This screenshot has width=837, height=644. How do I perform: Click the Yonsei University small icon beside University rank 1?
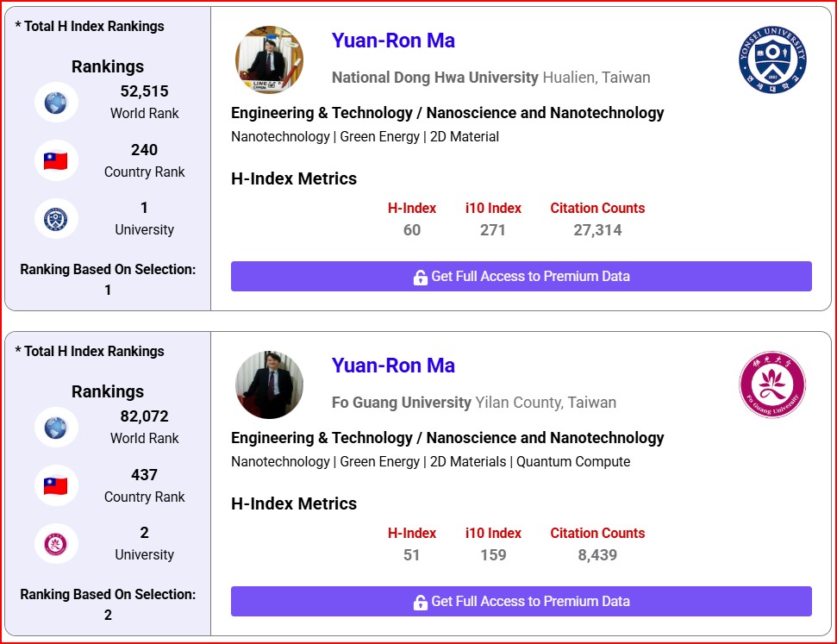click(55, 219)
